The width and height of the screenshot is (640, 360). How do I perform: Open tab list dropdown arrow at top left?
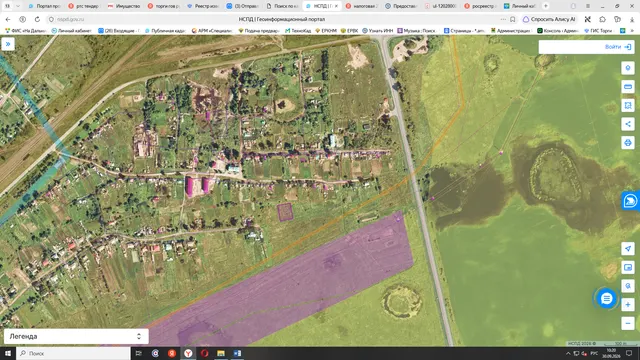18,6
